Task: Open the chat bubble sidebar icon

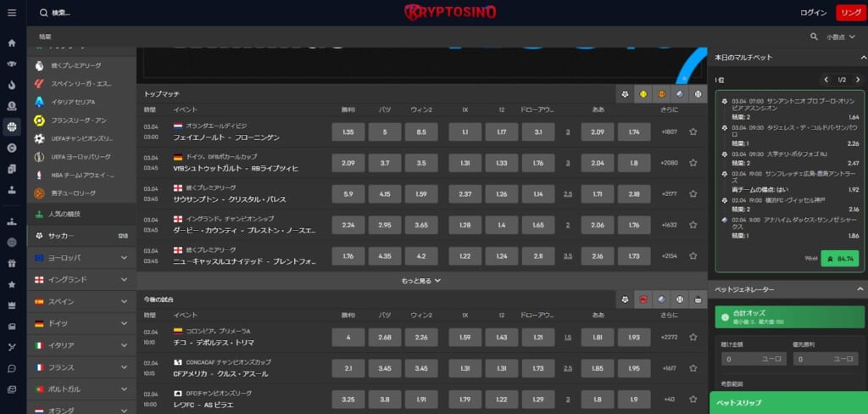Action: tap(12, 368)
